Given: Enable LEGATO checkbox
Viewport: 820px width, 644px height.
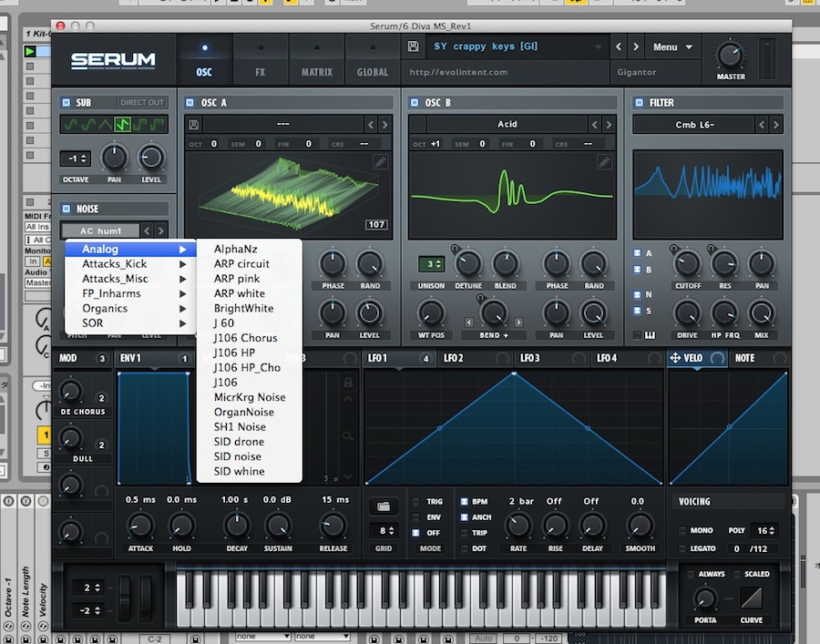Looking at the screenshot, I should pos(682,548).
